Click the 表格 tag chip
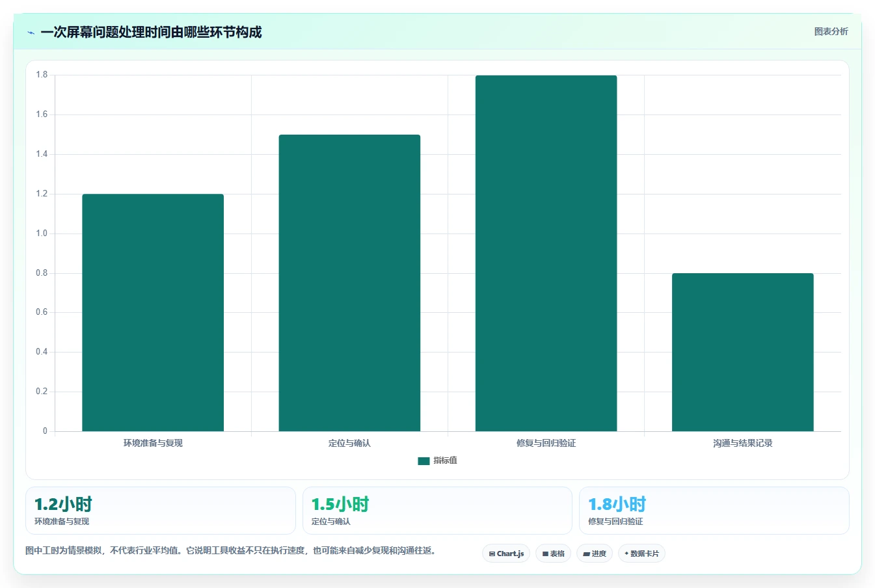The image size is (875, 588). point(554,554)
